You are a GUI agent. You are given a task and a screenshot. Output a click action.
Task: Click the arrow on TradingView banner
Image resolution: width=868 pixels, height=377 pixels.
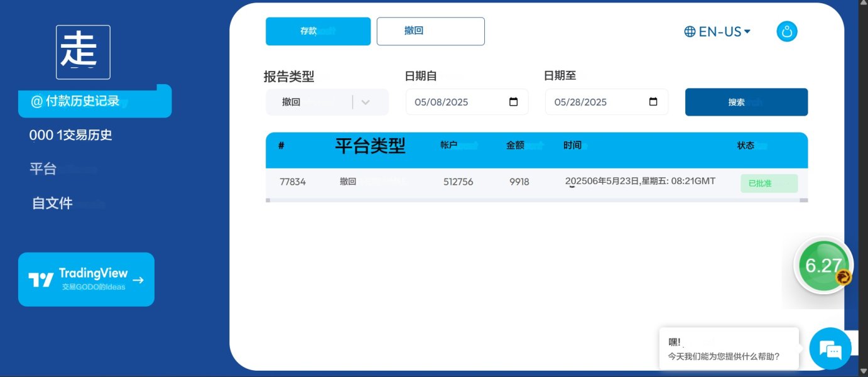click(x=139, y=280)
